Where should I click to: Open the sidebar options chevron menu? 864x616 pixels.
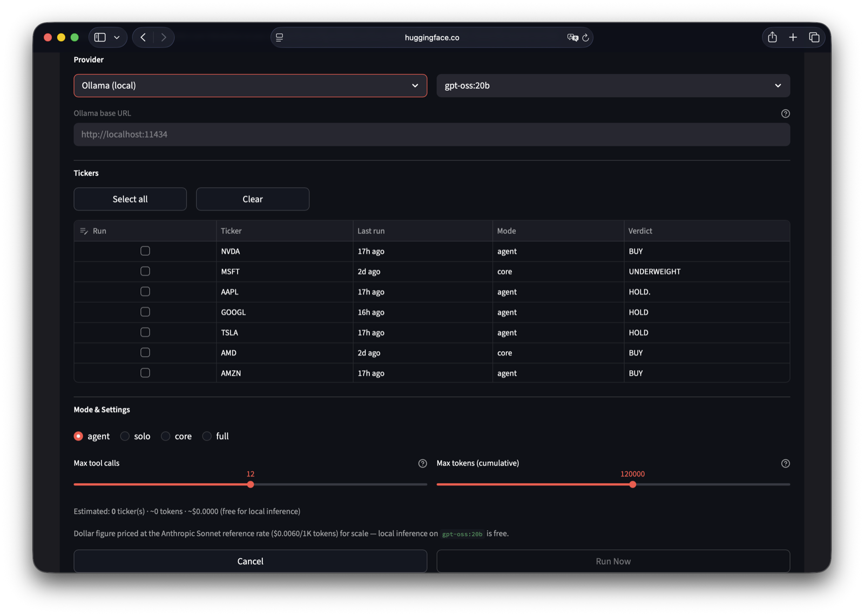(x=117, y=37)
